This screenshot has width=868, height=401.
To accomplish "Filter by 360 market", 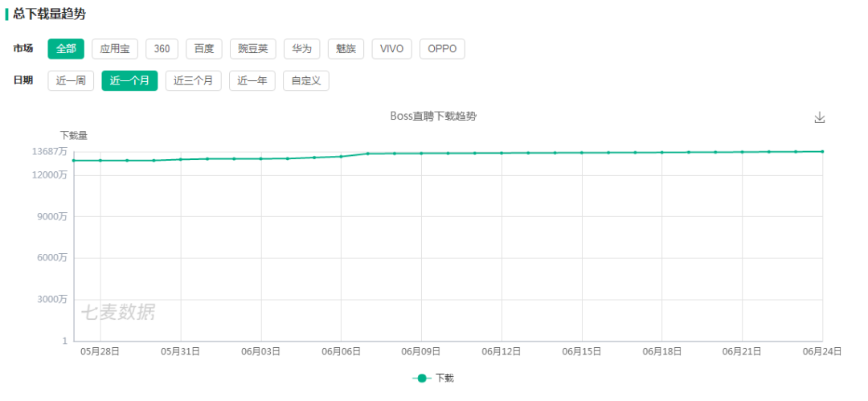I will point(162,49).
